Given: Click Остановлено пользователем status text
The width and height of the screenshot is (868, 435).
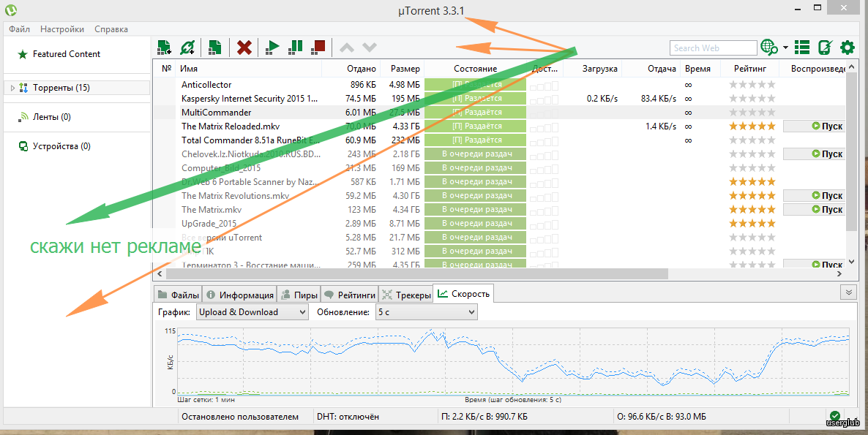Looking at the screenshot, I should click(x=240, y=416).
